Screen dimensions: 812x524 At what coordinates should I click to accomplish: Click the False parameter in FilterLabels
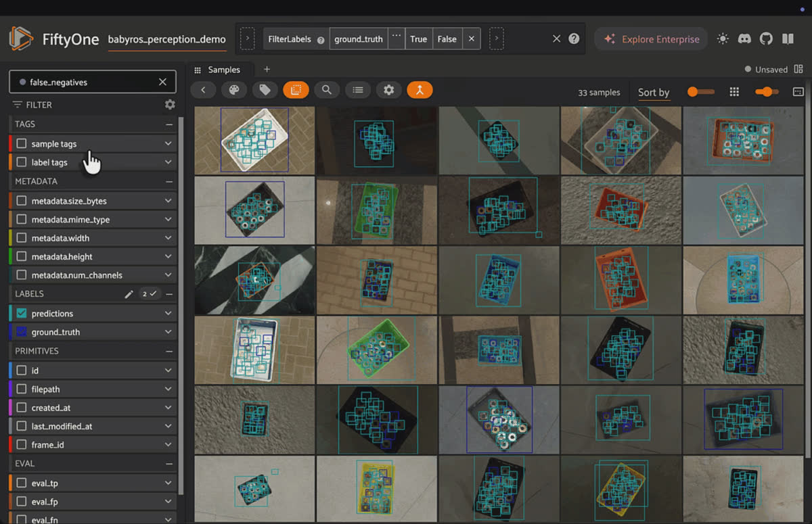click(447, 39)
